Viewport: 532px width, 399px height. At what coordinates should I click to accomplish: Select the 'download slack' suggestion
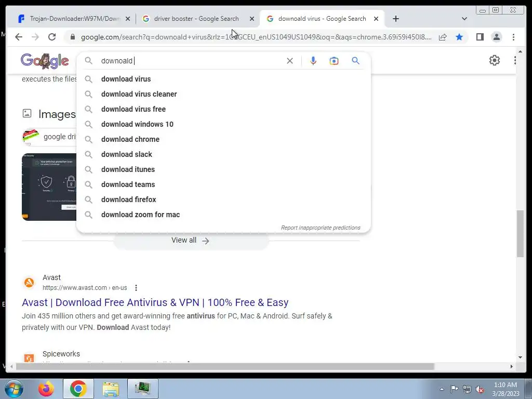pos(223,154)
